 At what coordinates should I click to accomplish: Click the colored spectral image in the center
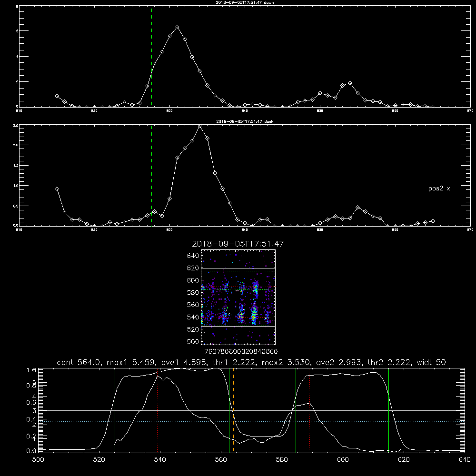238,297
